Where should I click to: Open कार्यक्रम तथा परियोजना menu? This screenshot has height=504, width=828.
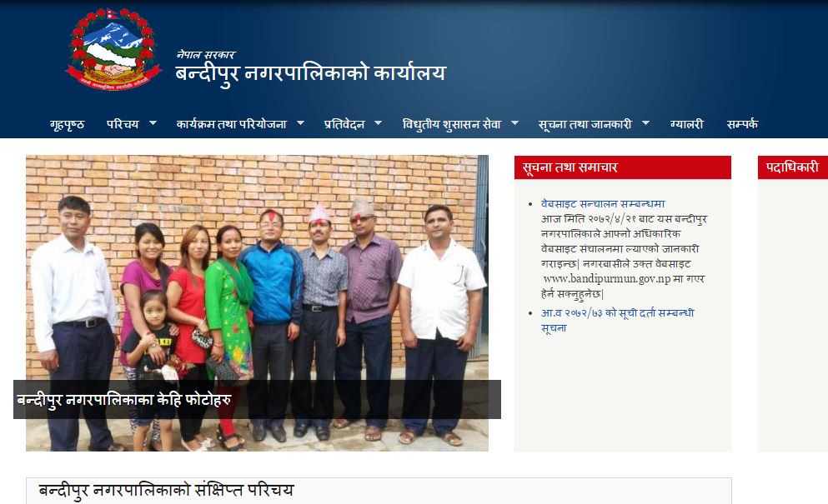[x=231, y=125]
